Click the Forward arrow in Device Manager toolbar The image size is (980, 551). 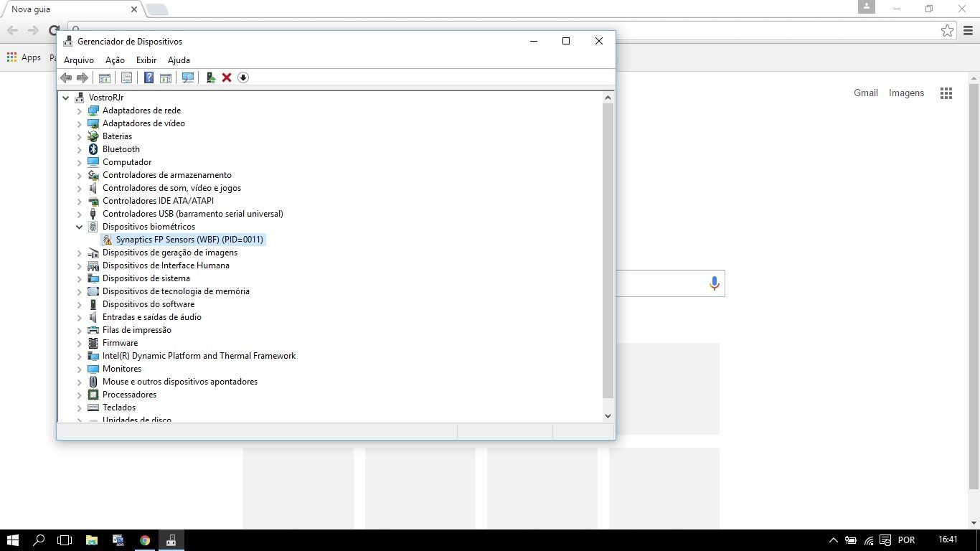(83, 77)
